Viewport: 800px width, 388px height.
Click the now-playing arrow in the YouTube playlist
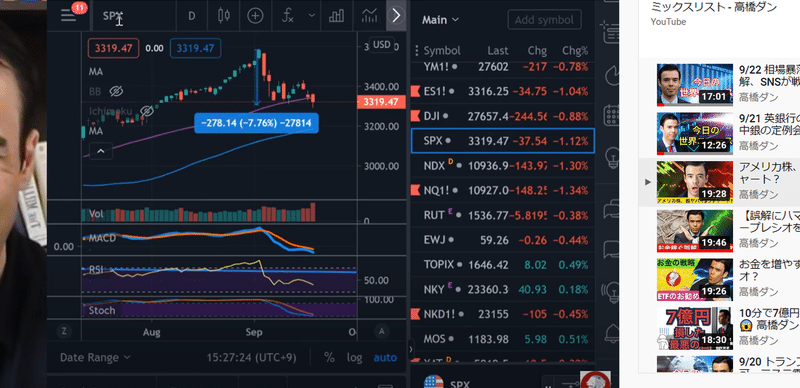point(648,182)
